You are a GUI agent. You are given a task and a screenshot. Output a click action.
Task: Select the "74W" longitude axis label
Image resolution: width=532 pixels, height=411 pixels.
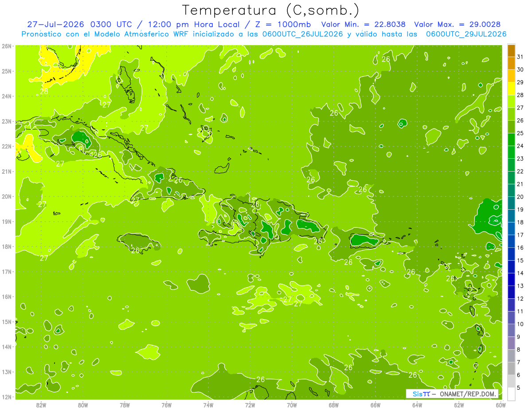pyautogui.click(x=208, y=405)
